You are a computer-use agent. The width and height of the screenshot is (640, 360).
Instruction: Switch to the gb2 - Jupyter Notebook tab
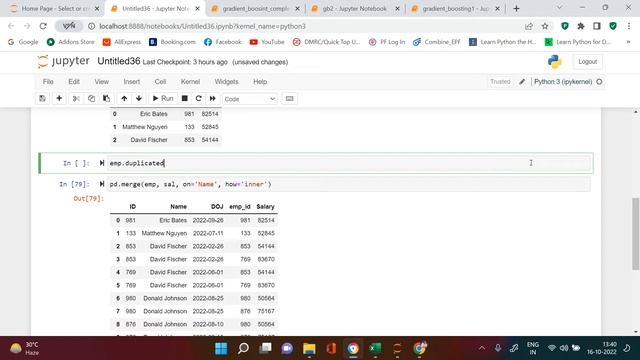[x=354, y=8]
